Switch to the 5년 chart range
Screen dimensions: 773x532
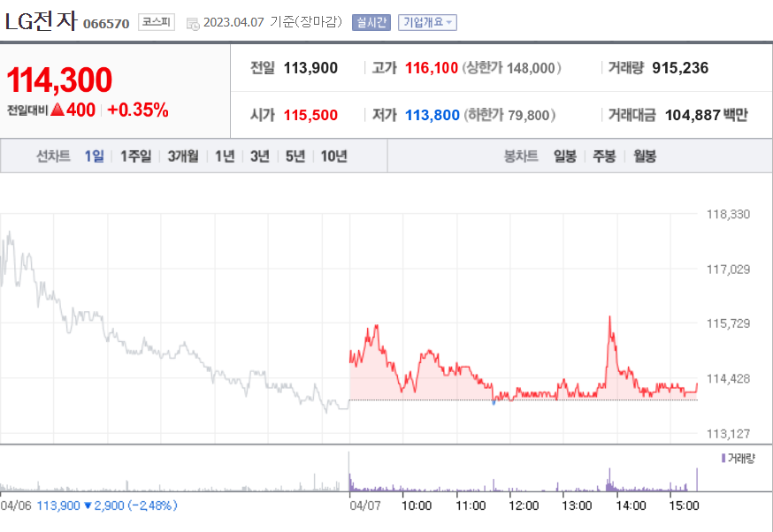[295, 156]
